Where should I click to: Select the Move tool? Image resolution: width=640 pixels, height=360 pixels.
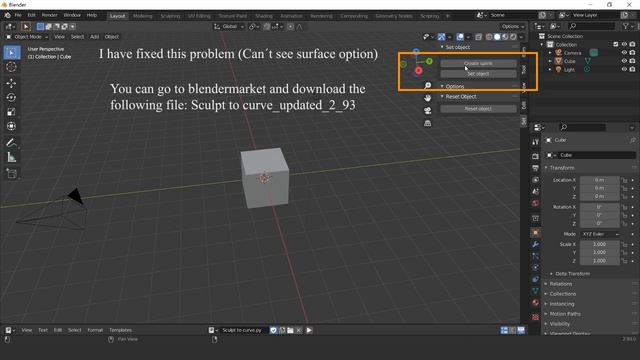pyautogui.click(x=11, y=83)
